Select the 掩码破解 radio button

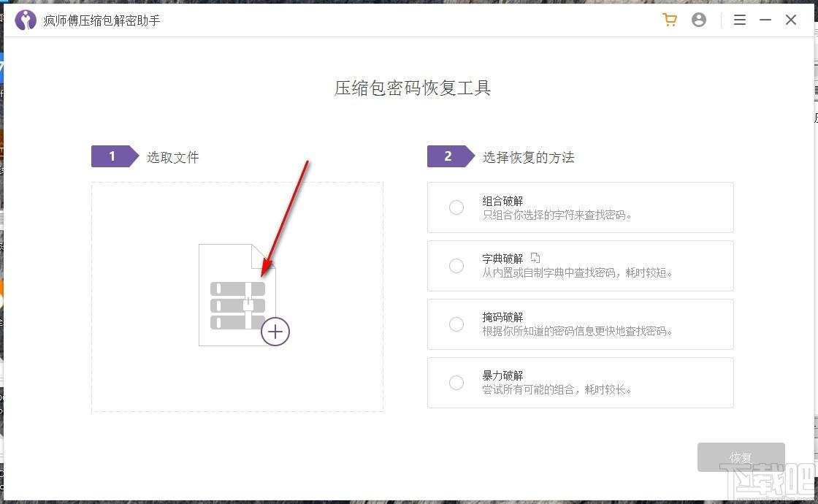click(x=456, y=324)
